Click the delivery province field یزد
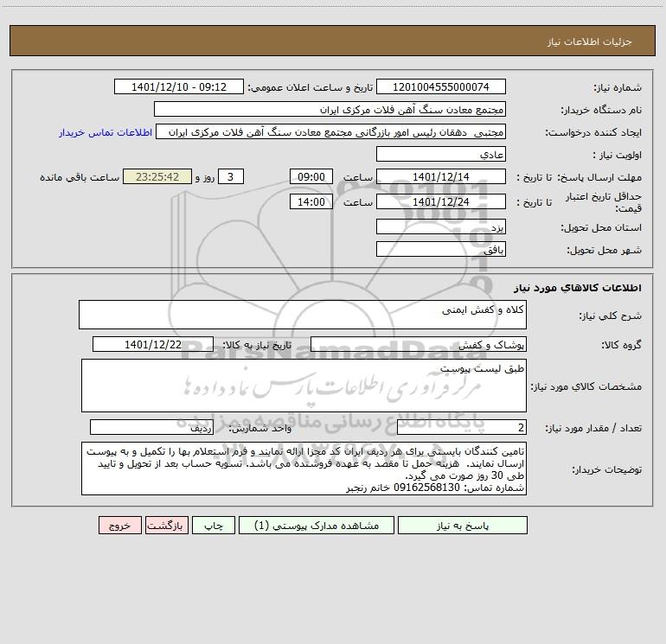Image resolution: width=666 pixels, height=644 pixels. [x=441, y=226]
